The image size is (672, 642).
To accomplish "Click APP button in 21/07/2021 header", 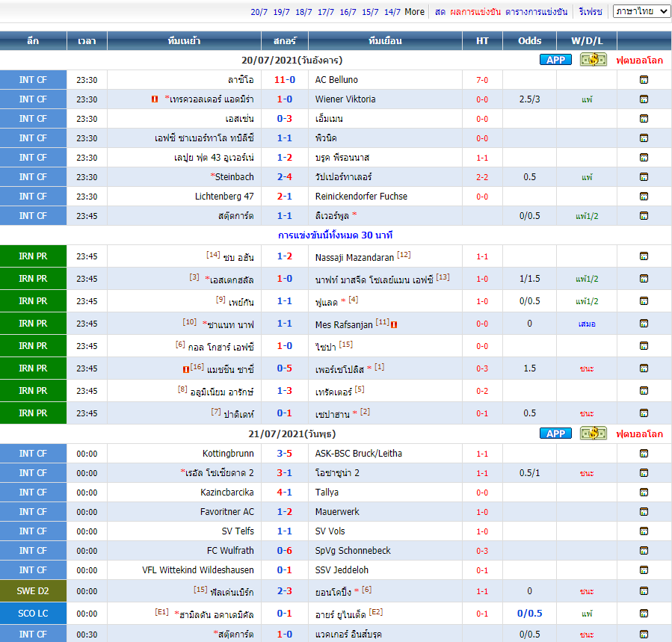I will (555, 433).
